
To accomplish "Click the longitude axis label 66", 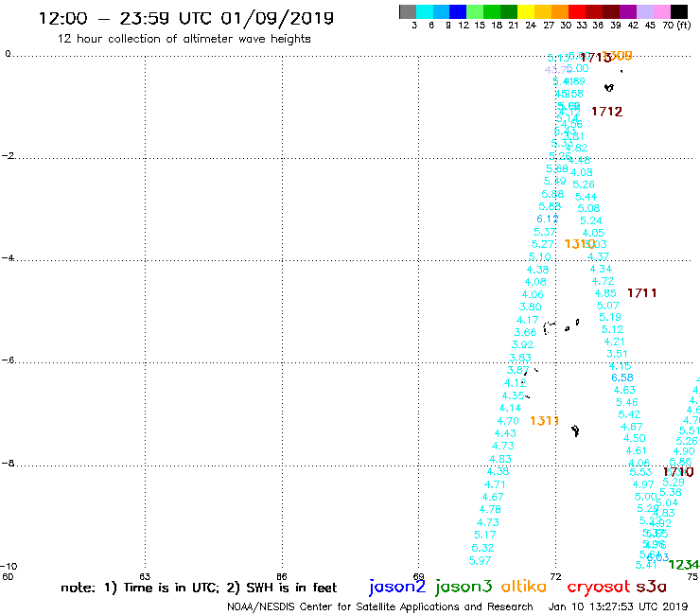I will tap(282, 576).
